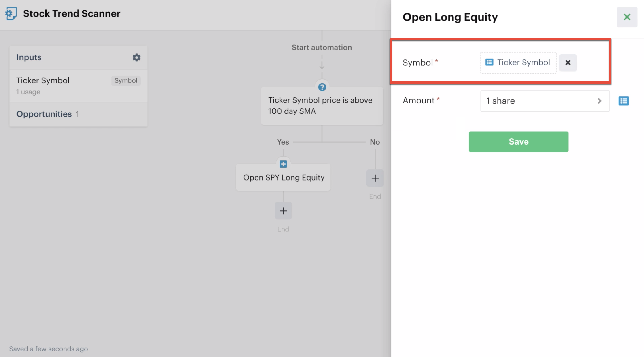
Task: Open the Open SPY Long Equity action card
Action: (283, 177)
